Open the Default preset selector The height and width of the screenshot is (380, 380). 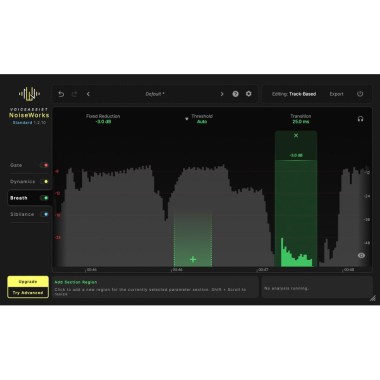click(x=155, y=94)
